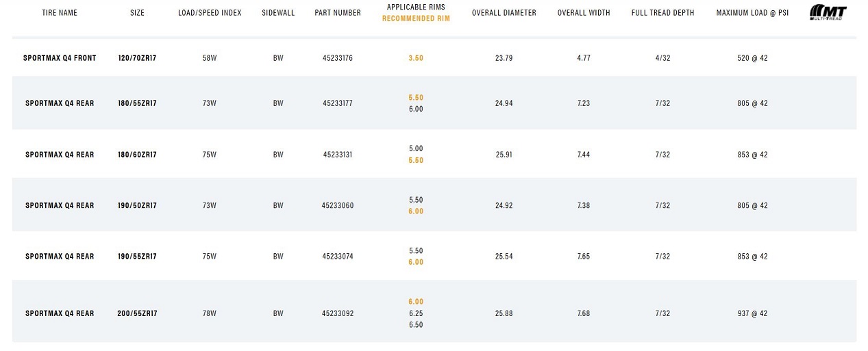This screenshot has height=351, width=868.
Task: Select the Sportmax Q4 Front tire name
Action: (x=60, y=58)
